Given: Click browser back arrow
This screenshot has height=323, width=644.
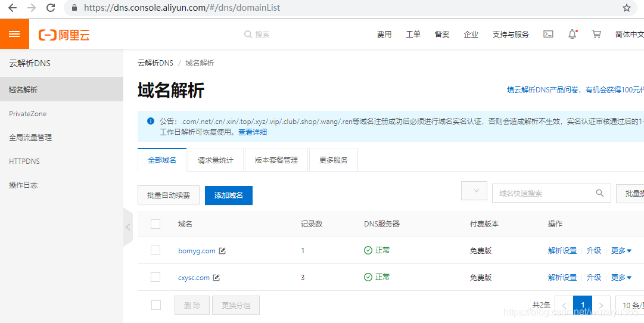Looking at the screenshot, I should pyautogui.click(x=13, y=7).
